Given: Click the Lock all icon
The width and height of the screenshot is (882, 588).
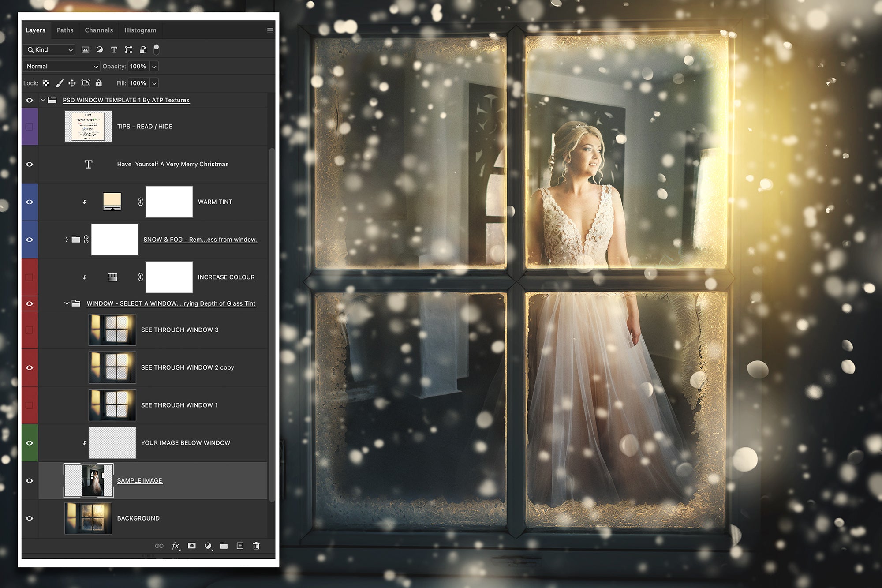Looking at the screenshot, I should (x=98, y=83).
